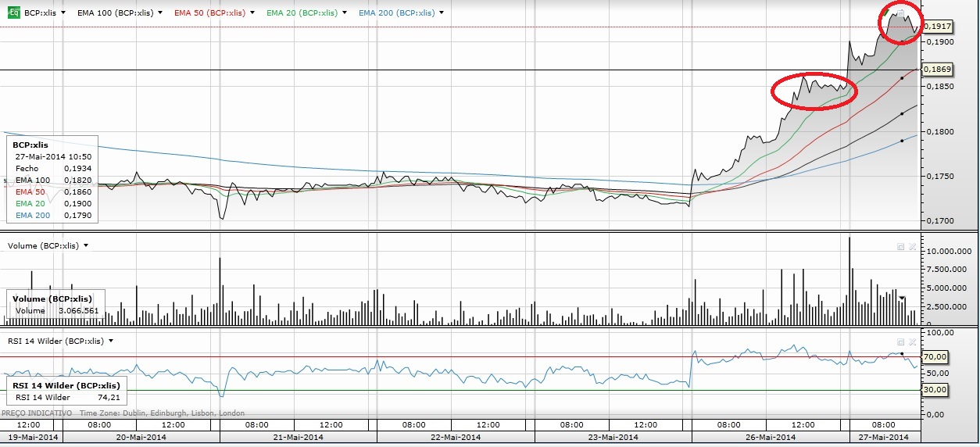Close the Volume panel
This screenshot has height=447, width=980.
[911, 246]
